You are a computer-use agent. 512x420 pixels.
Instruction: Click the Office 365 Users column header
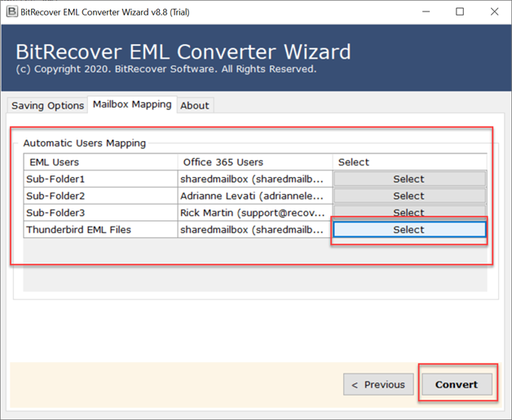[255, 162]
